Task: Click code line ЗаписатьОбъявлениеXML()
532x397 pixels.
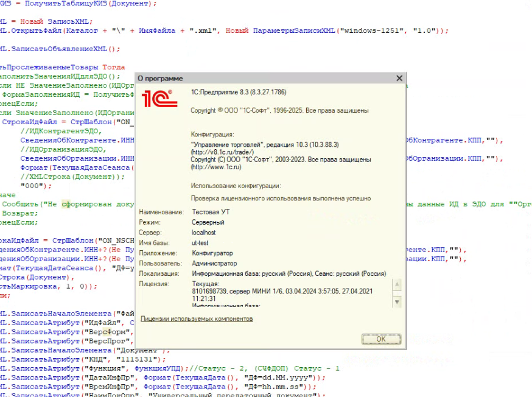Action: click(60, 49)
